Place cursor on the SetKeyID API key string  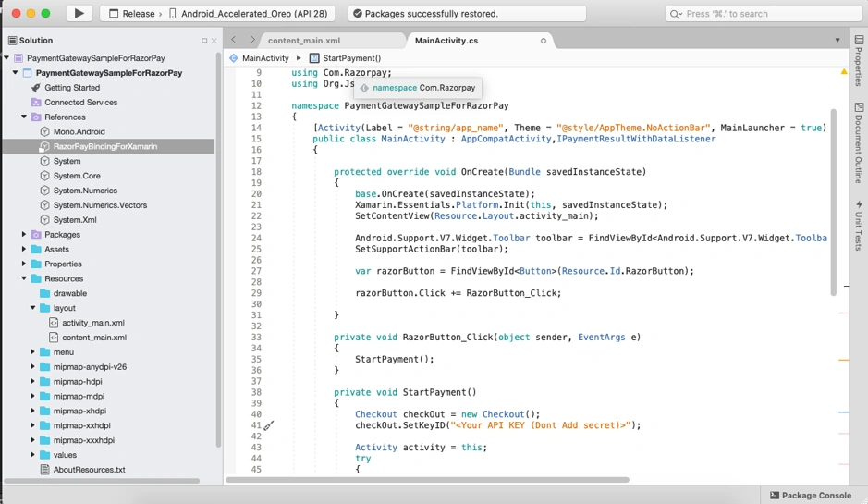coord(540,424)
